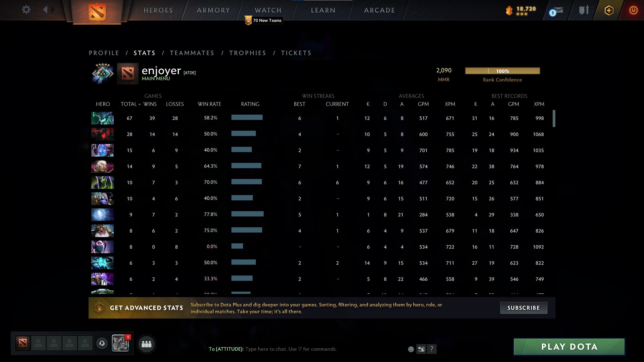The width and height of the screenshot is (644, 362).
Task: Open the mail notifications inbox
Action: tap(556, 11)
